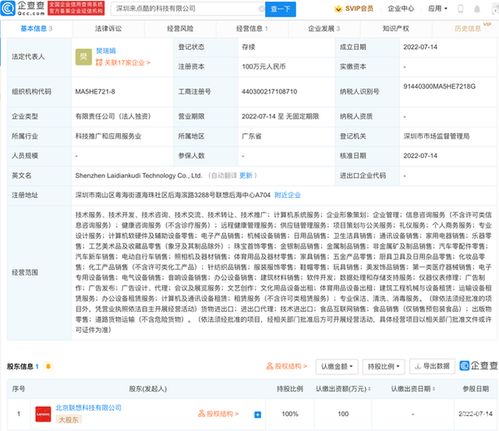Image resolution: width=499 pixels, height=431 pixels.
Task: Open 股权结构 link above shareholder table
Action: tap(286, 366)
